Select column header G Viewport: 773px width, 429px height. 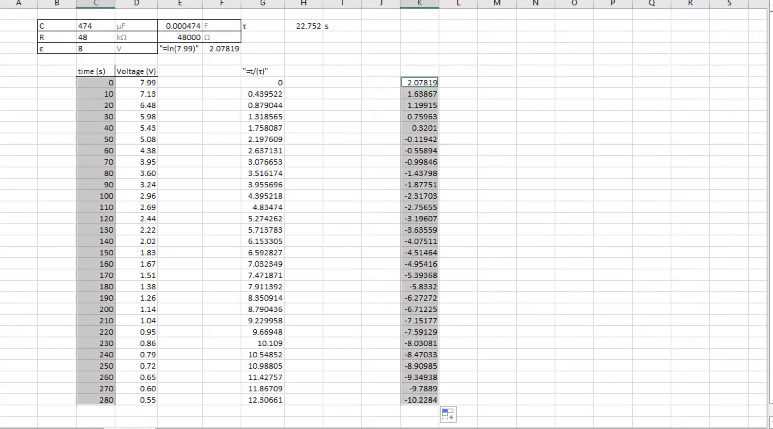point(262,3)
